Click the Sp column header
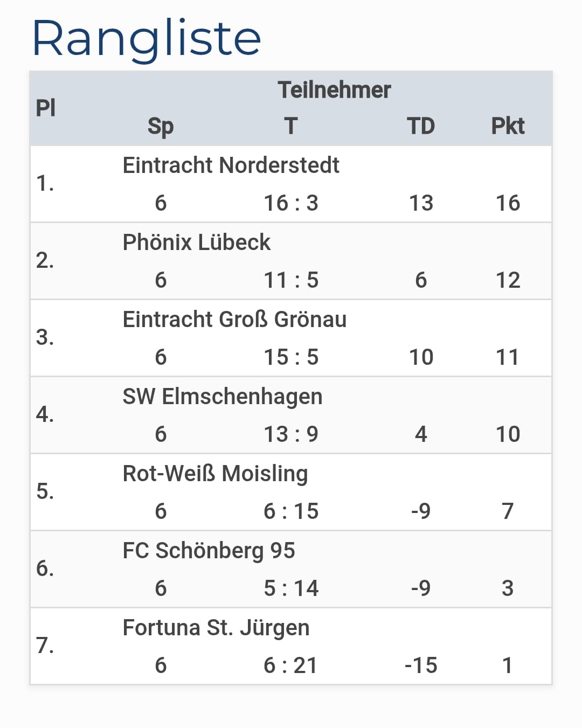 161,127
